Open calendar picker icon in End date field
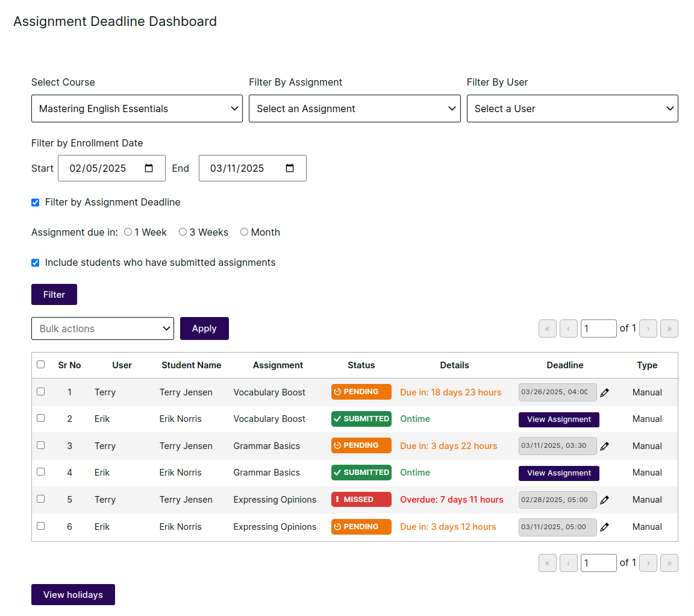The height and width of the screenshot is (616, 694). [x=290, y=168]
